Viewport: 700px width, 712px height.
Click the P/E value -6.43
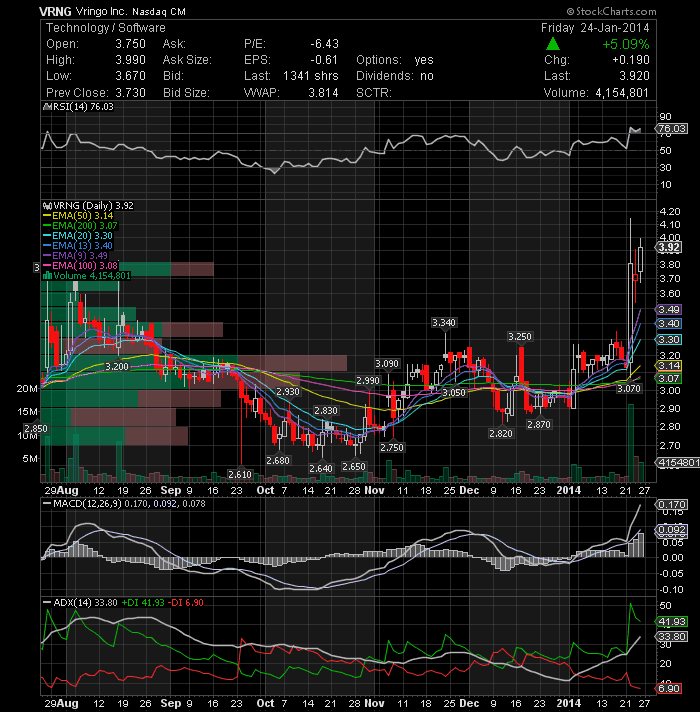[325, 44]
